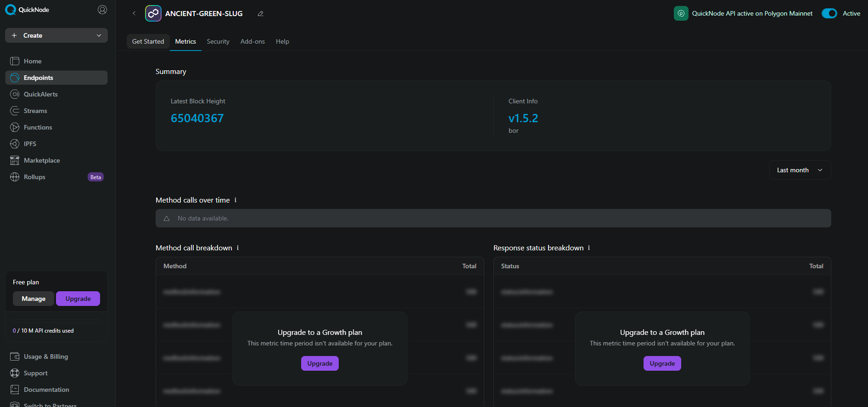Screen dimensions: 868x407
Task: Switch to the Add-ons tab
Action: pyautogui.click(x=252, y=41)
